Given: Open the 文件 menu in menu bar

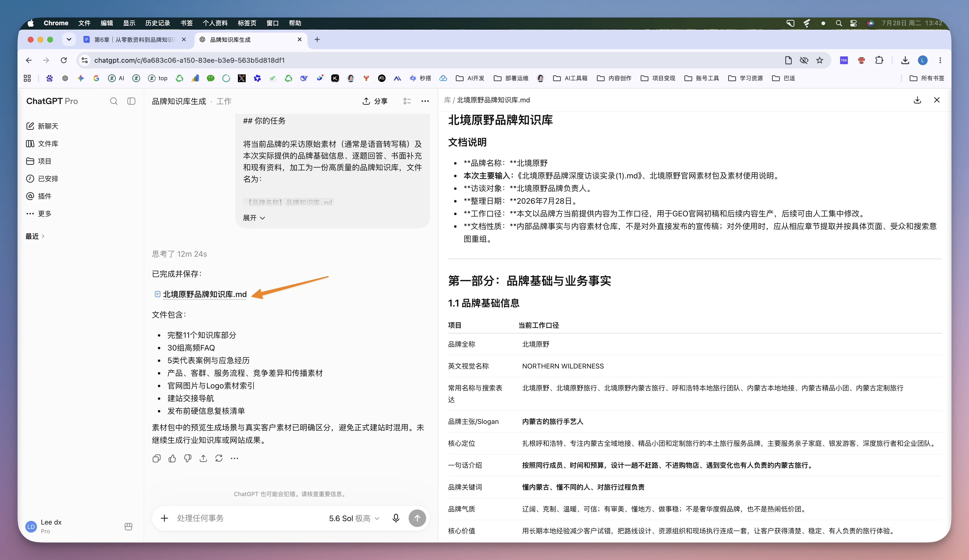Looking at the screenshot, I should tap(84, 23).
